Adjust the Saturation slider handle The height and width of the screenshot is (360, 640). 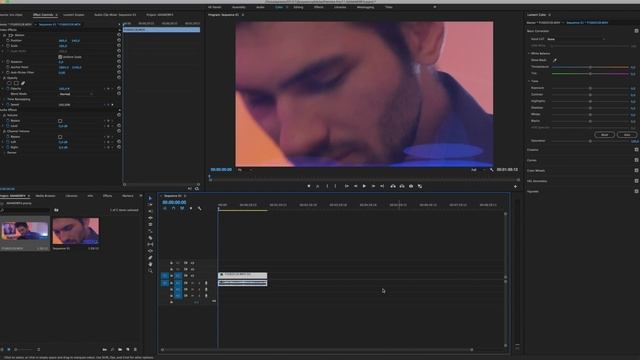(x=590, y=141)
